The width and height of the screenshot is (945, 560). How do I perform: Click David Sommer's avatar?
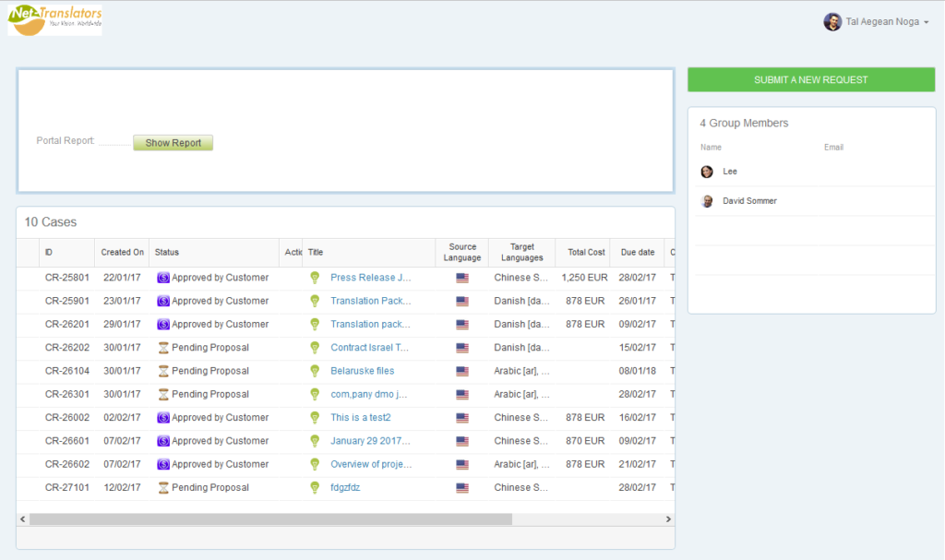tap(708, 201)
